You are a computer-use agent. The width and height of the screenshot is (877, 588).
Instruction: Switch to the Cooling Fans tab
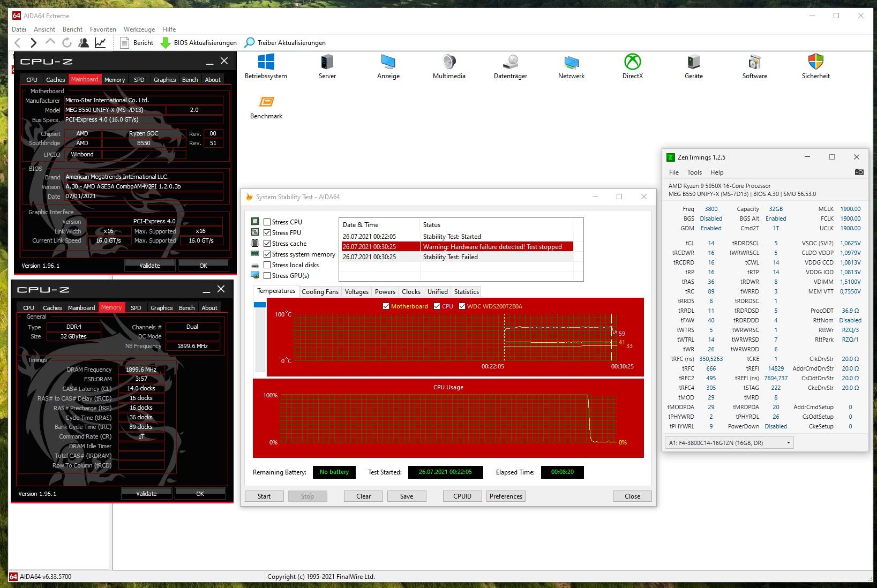[x=320, y=292]
